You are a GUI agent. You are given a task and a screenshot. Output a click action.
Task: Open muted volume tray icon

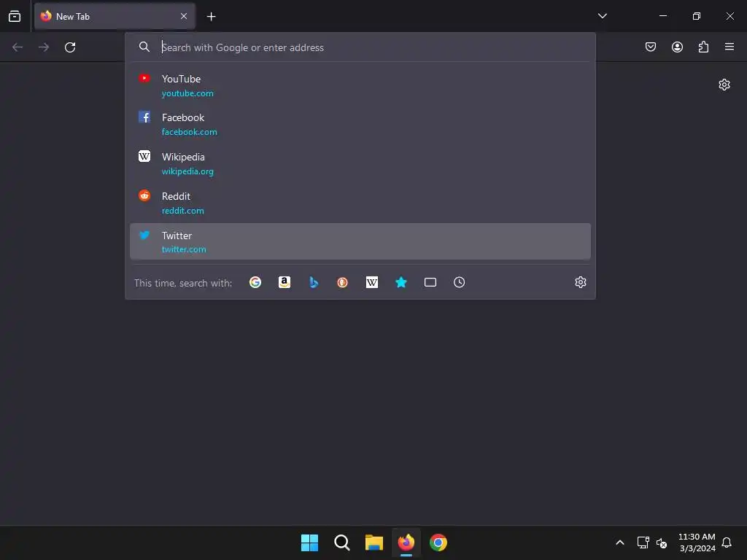coord(662,542)
